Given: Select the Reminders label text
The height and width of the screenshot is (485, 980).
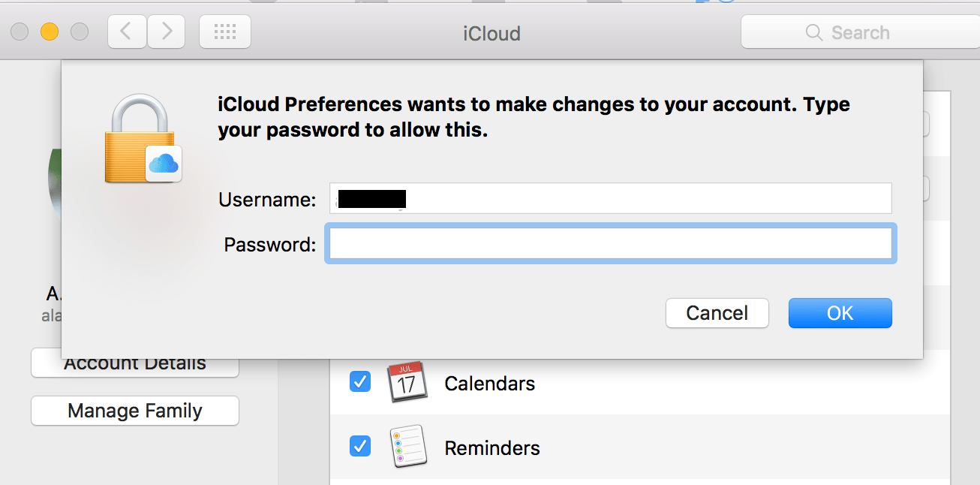Looking at the screenshot, I should point(492,448).
